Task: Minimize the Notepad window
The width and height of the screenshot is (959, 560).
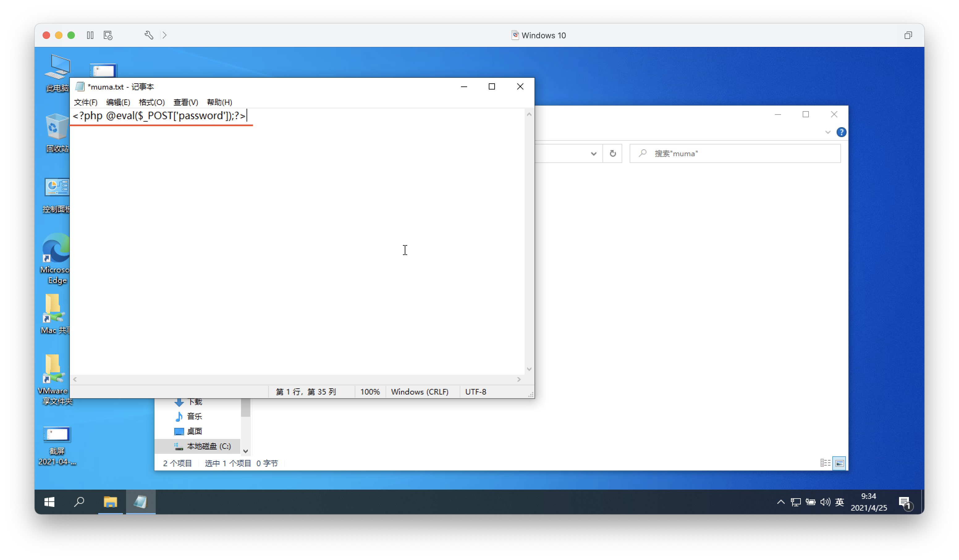Action: 464,87
